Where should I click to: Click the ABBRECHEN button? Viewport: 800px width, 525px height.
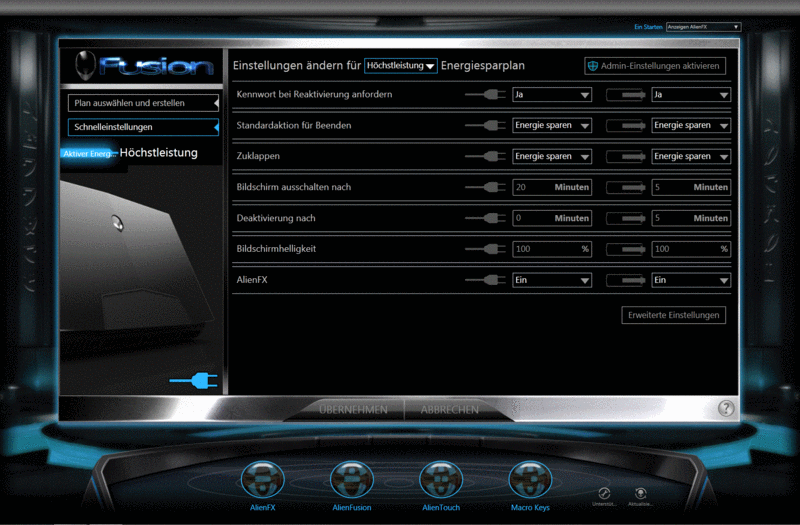[449, 410]
